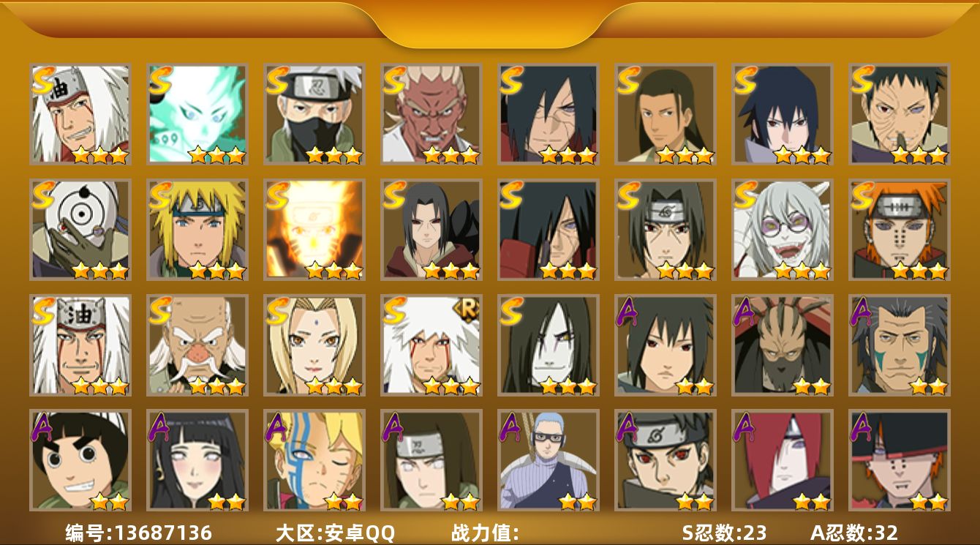980x545 pixels.
Task: Click the S忍数:23 counter text
Action: [724, 533]
